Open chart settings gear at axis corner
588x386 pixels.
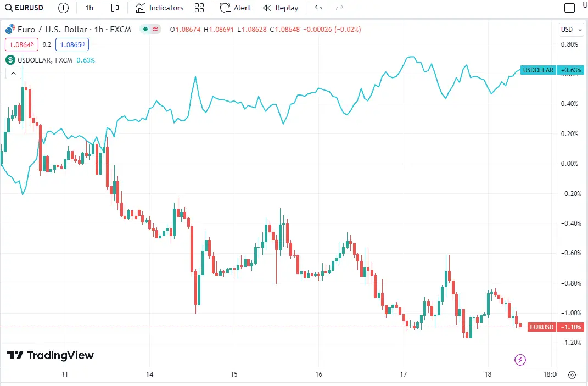point(572,375)
